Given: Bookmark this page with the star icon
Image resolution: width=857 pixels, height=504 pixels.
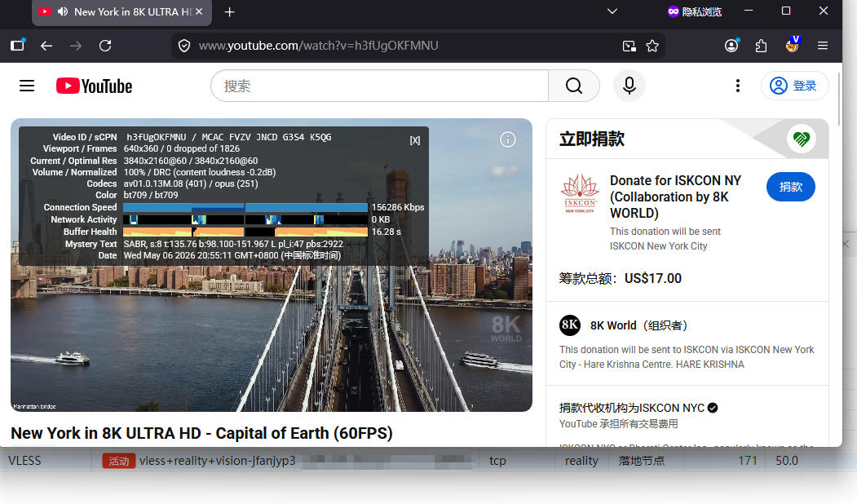Looking at the screenshot, I should click(x=652, y=46).
